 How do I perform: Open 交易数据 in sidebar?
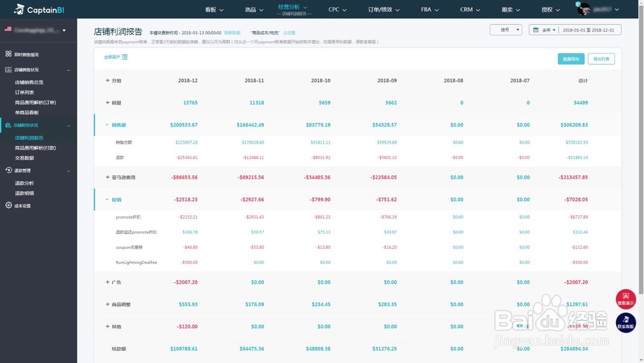point(24,158)
